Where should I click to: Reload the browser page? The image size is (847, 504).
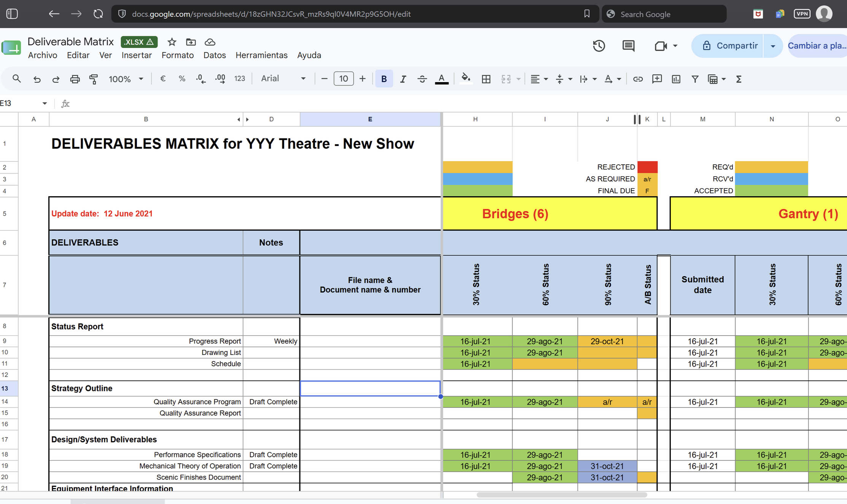pos(98,14)
